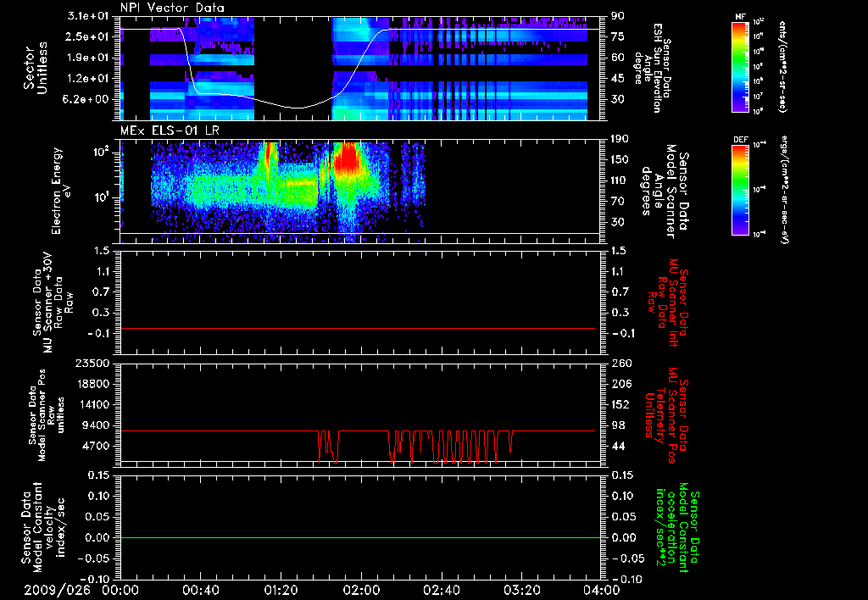Screen dimensions: 868x600
Task: Select the "NPI Vector Data" panel title
Action: coord(172,8)
